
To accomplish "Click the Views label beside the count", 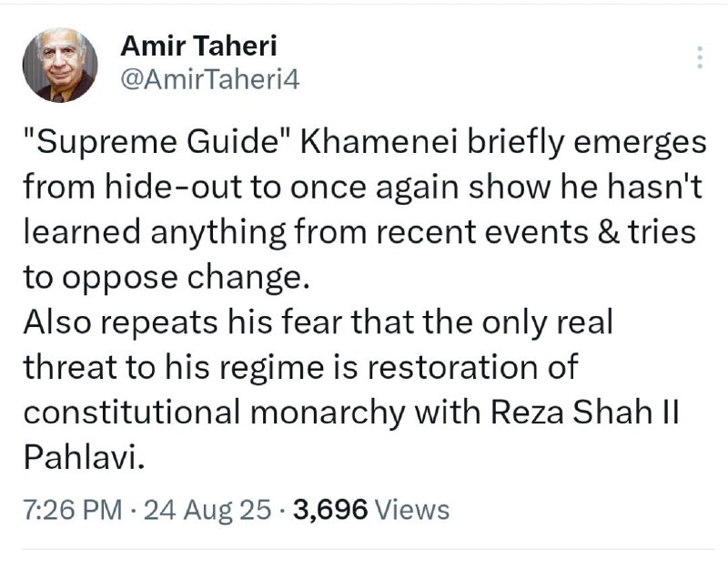I will (x=412, y=509).
